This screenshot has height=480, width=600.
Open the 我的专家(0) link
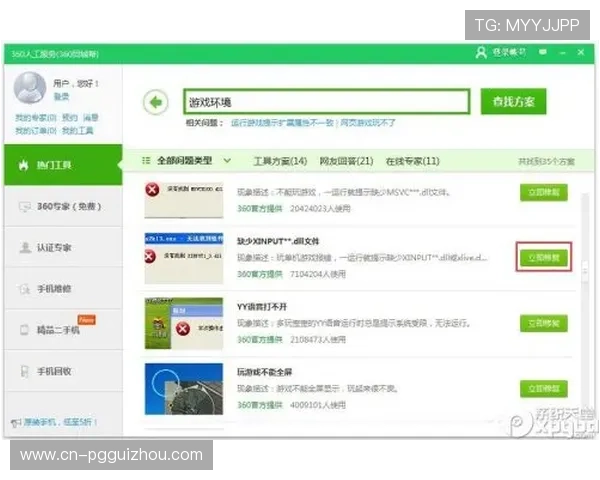[36, 118]
